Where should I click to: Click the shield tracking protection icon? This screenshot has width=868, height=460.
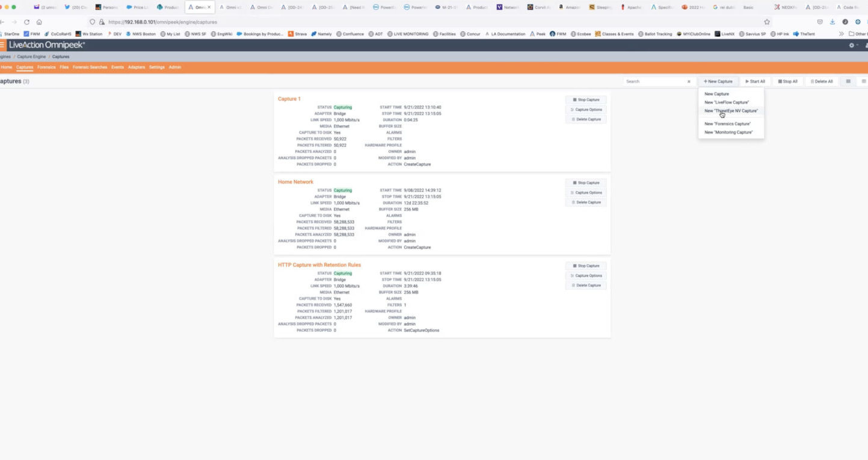point(92,22)
